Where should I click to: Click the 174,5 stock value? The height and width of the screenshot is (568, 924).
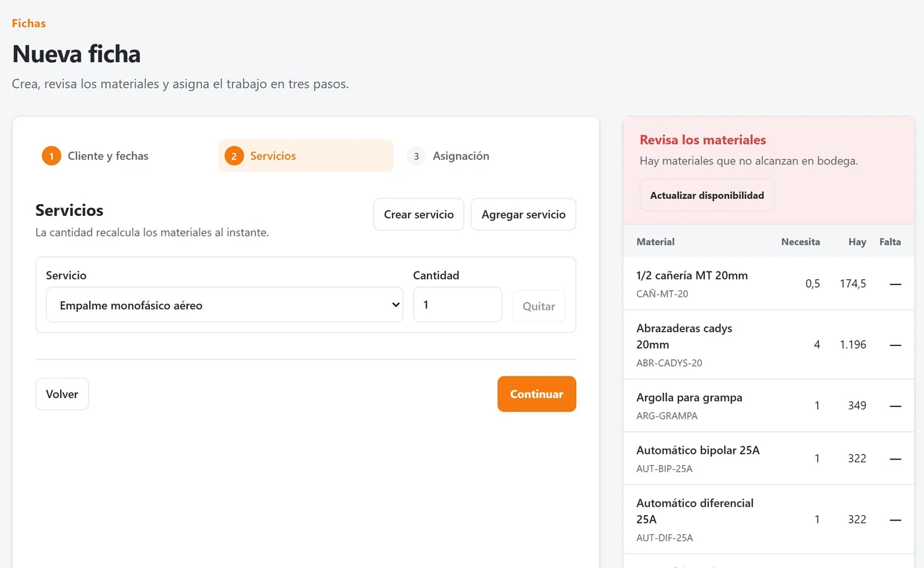point(852,283)
